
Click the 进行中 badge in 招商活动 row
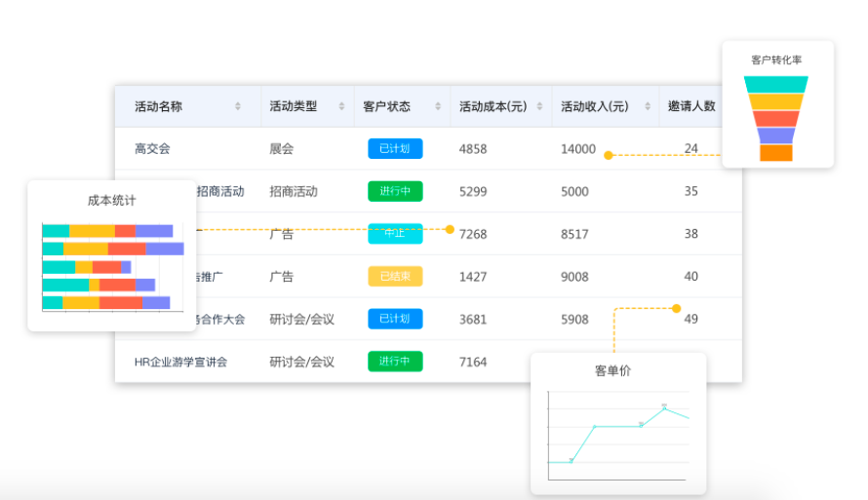(395, 191)
